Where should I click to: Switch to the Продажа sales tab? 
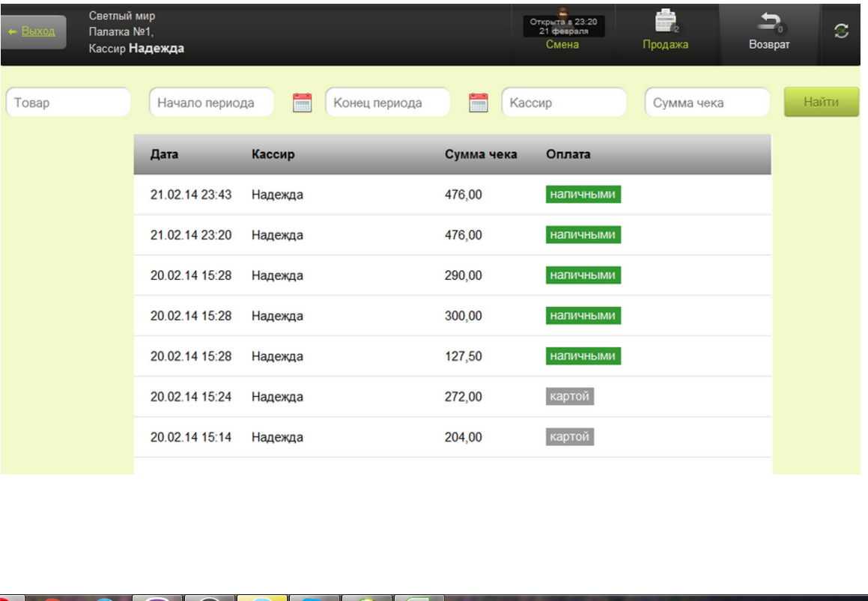click(665, 33)
